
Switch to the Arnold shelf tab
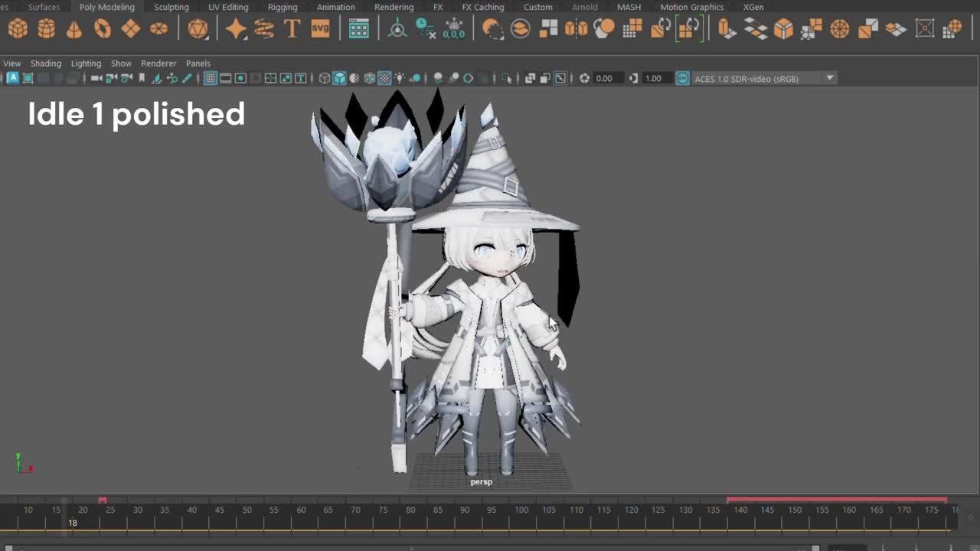(x=585, y=7)
